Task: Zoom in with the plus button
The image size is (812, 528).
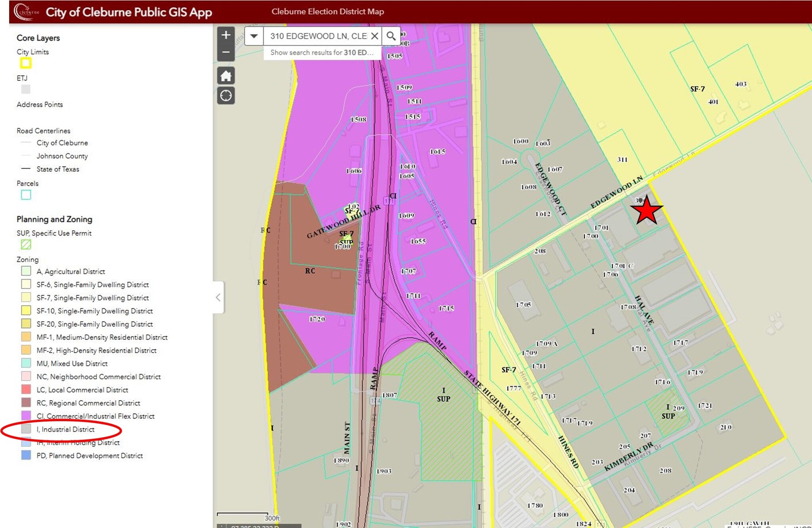Action: click(226, 35)
